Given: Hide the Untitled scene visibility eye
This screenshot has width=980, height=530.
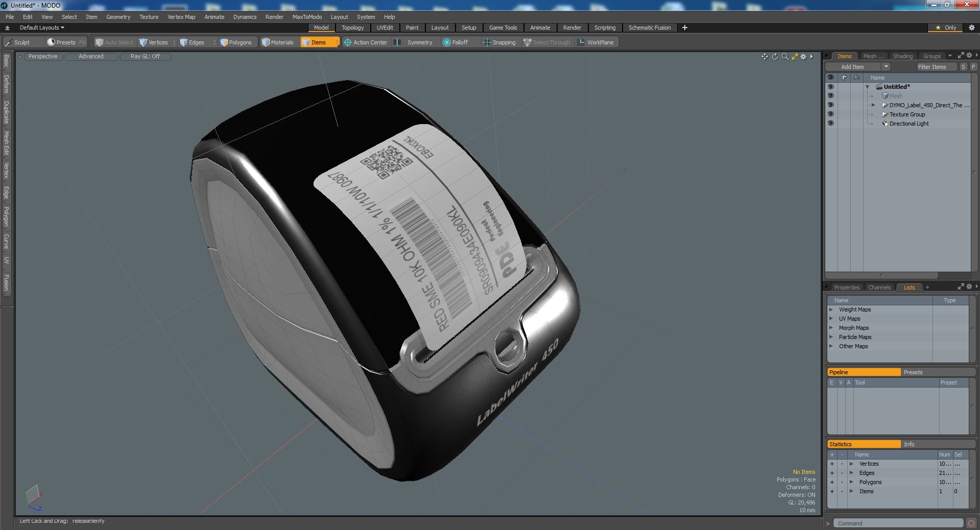Looking at the screenshot, I should [x=830, y=87].
